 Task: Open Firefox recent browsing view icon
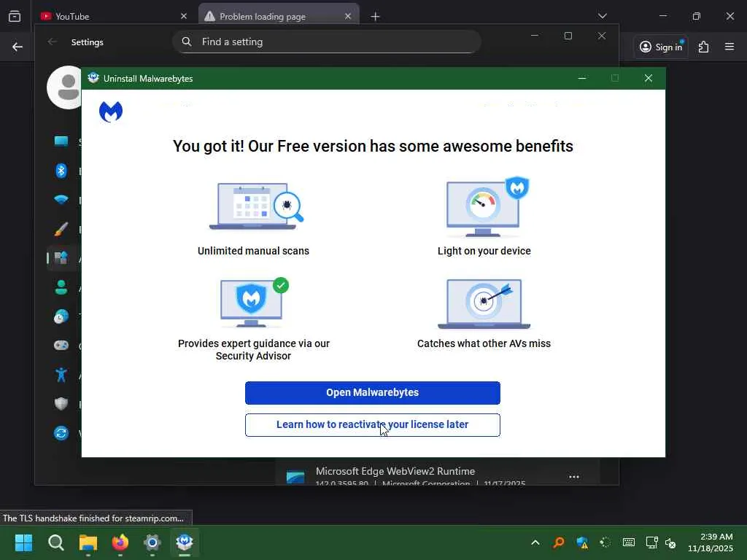[15, 16]
